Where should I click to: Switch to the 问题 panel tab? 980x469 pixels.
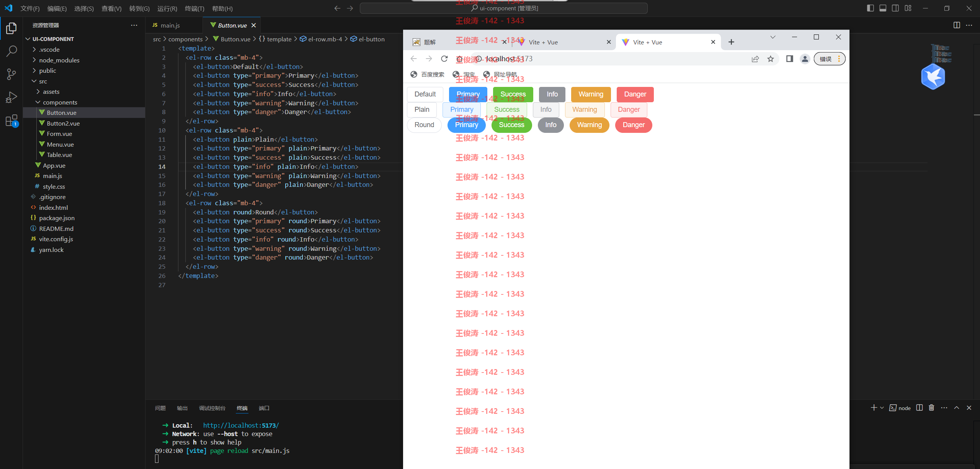pos(160,408)
